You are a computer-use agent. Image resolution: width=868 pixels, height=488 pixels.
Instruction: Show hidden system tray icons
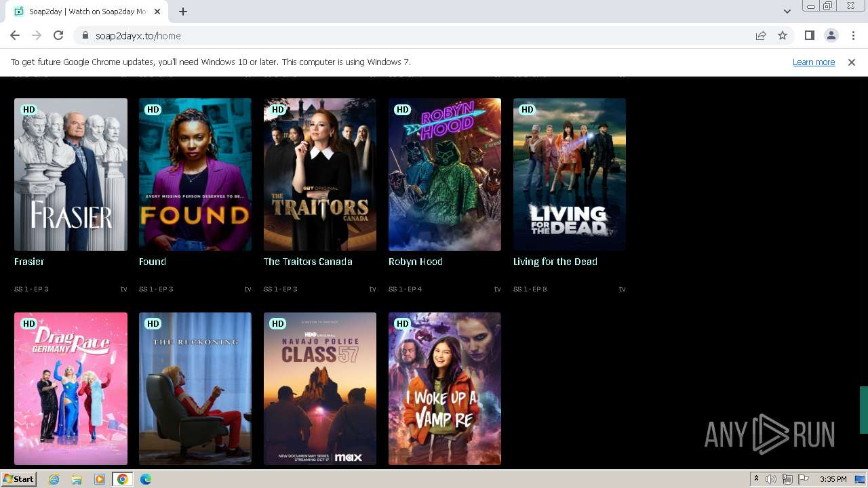pos(756,479)
